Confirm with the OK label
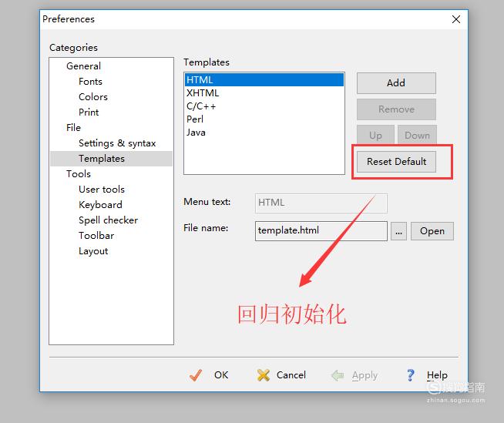Viewport: 504px width, 423px height. coord(221,375)
